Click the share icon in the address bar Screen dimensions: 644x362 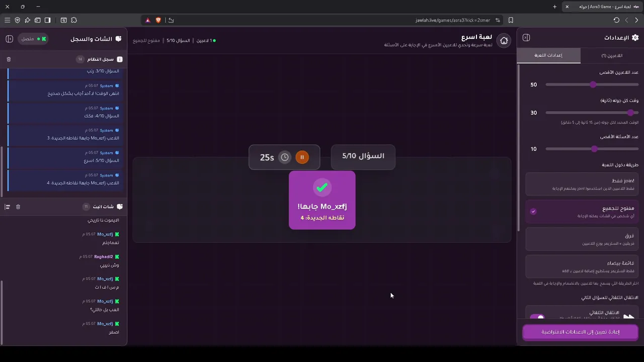[171, 20]
